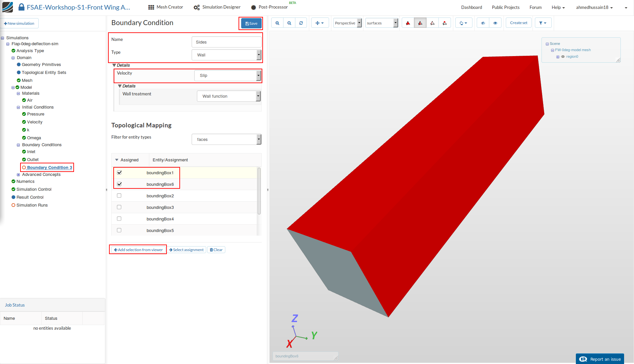Screen dimensions: 634x364
Task: Reset the 3D view with refresh icon
Action: pyautogui.click(x=301, y=23)
